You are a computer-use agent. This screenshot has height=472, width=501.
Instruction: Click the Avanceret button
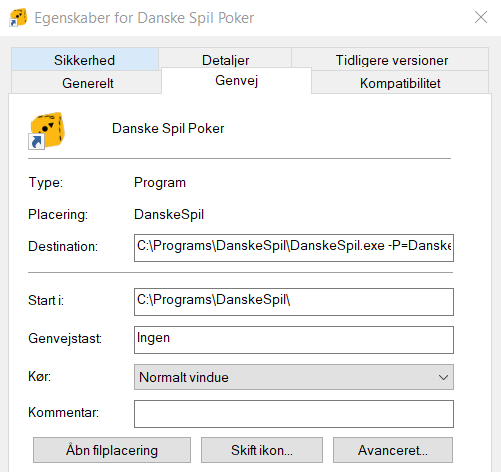click(393, 450)
